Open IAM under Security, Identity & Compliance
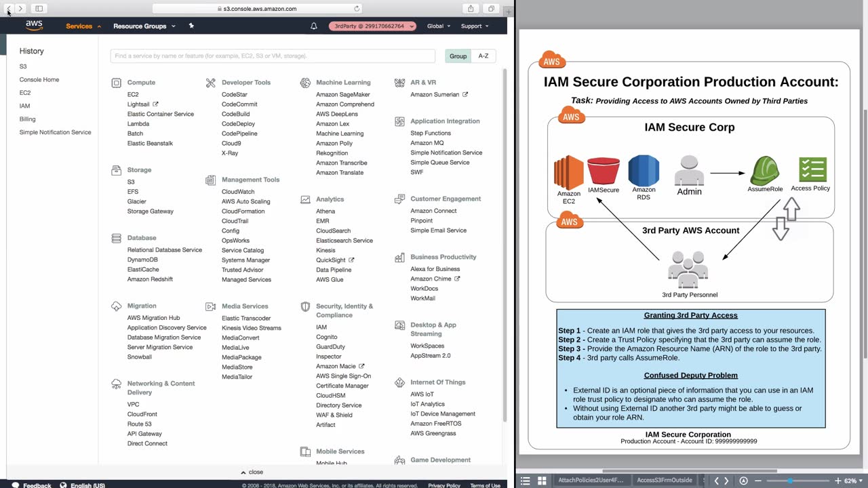868x488 pixels. (x=321, y=327)
